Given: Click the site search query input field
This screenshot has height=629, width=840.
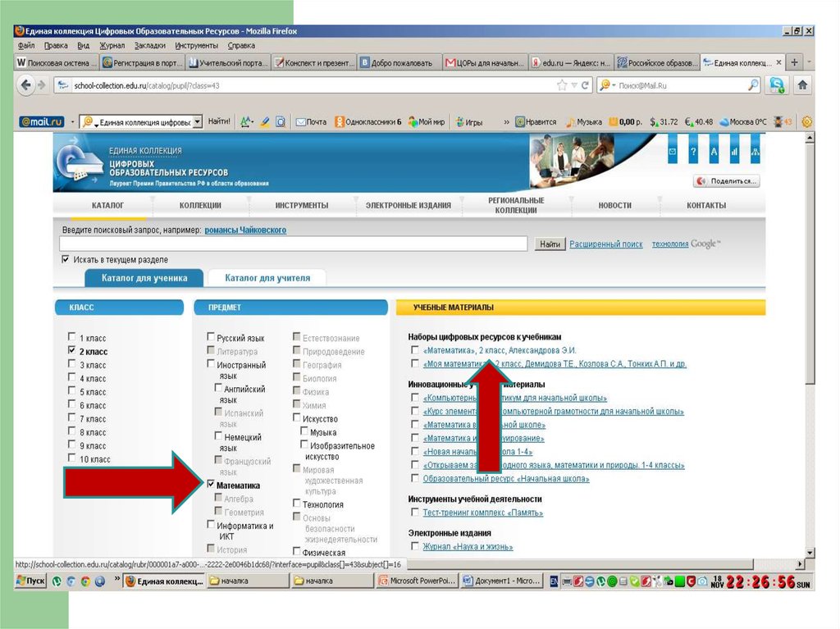Looking at the screenshot, I should (293, 244).
